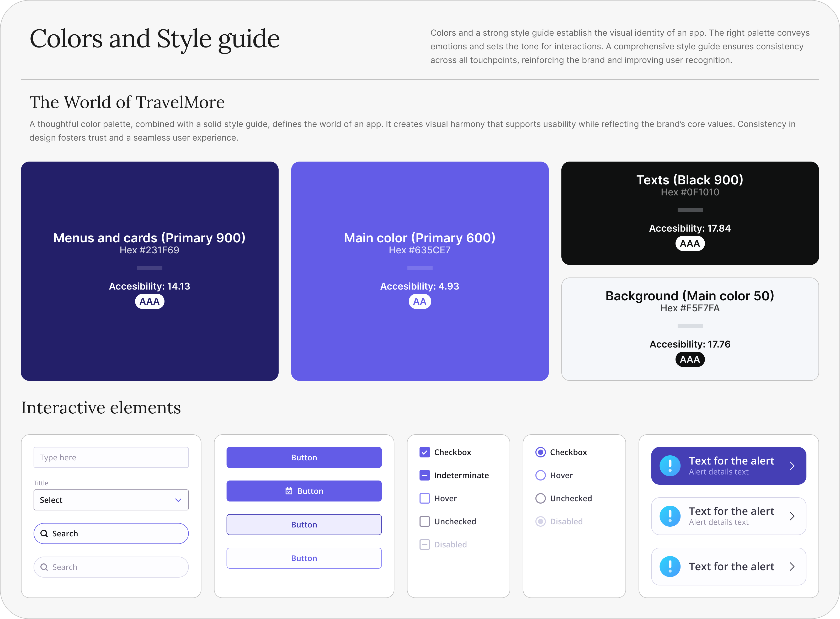Open the white alert card with details text
840x619 pixels.
coord(728,516)
